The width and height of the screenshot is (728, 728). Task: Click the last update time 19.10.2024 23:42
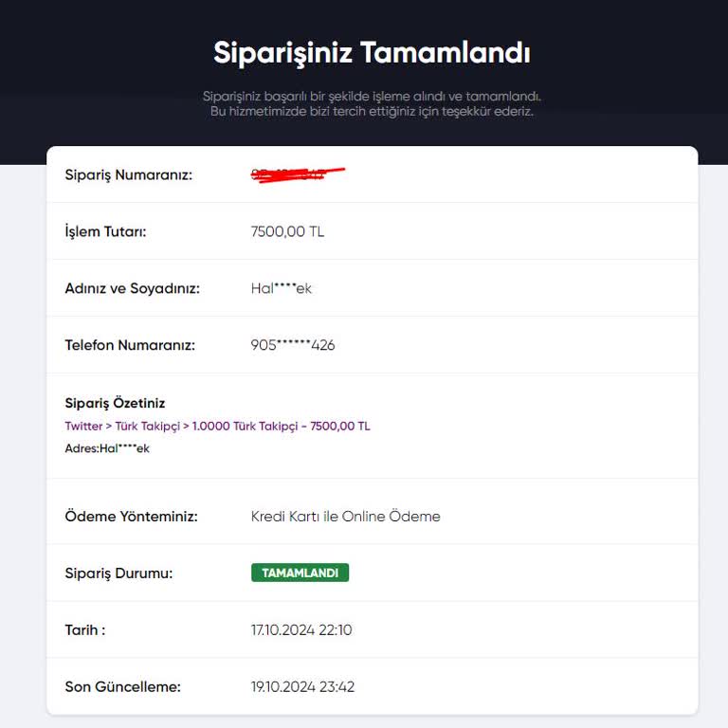pos(302,686)
